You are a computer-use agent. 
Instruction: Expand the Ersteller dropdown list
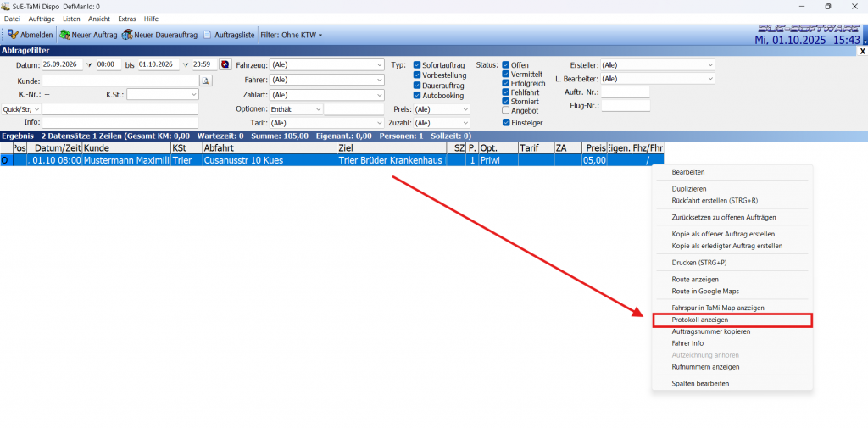click(x=709, y=64)
